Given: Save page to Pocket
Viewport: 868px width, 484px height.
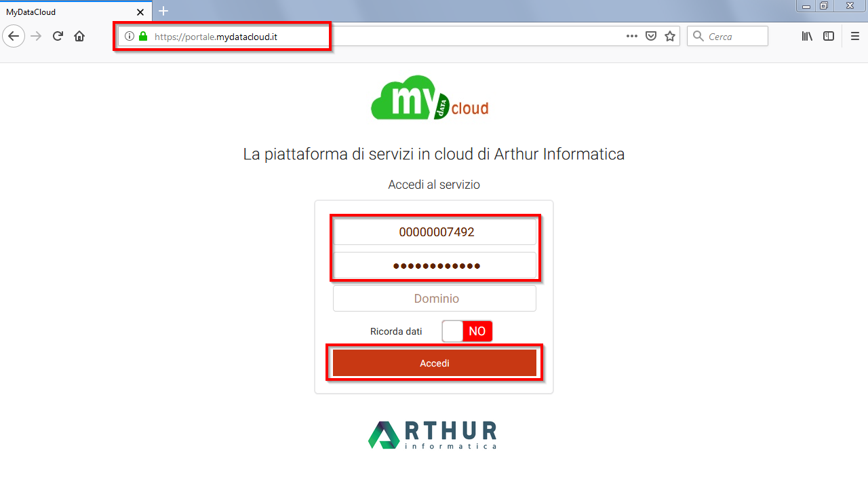Looking at the screenshot, I should [651, 36].
